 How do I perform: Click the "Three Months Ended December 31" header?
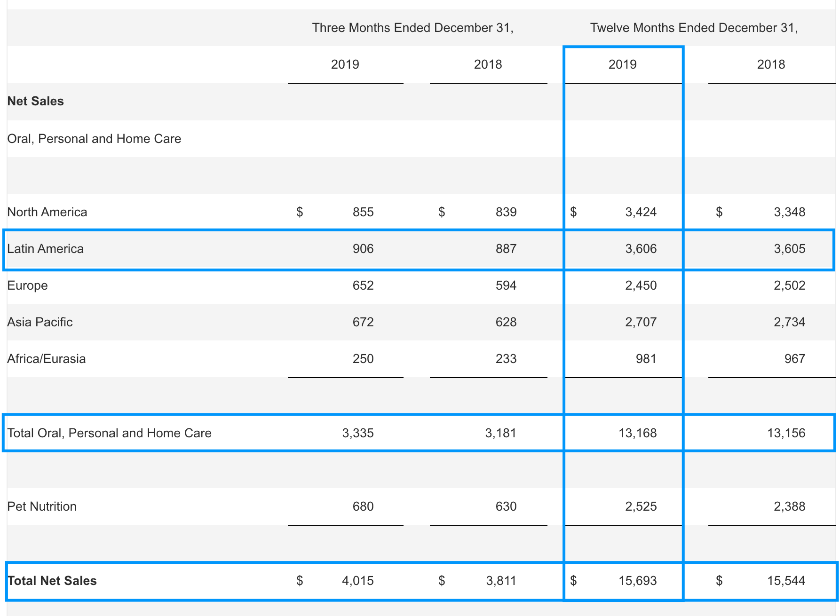coord(412,28)
